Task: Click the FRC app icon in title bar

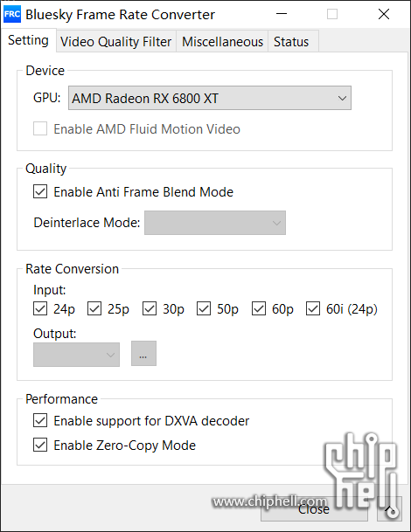Action: click(12, 14)
